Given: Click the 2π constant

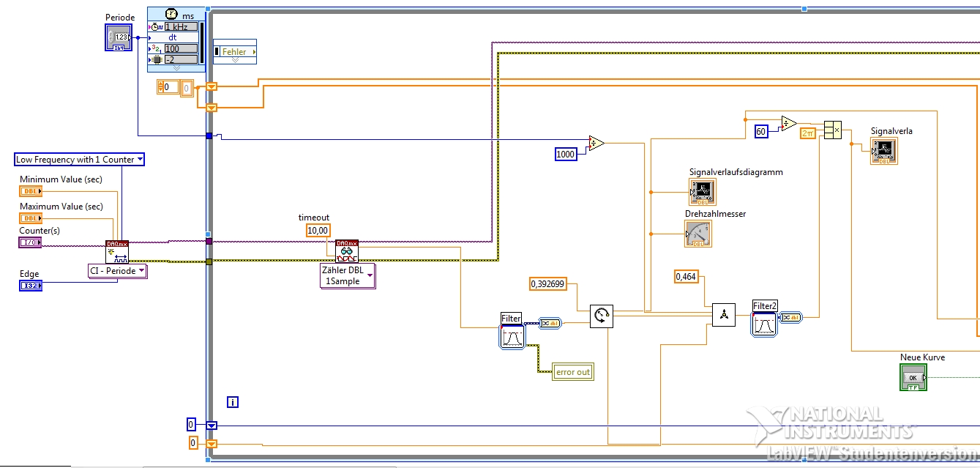Looking at the screenshot, I should [x=808, y=133].
